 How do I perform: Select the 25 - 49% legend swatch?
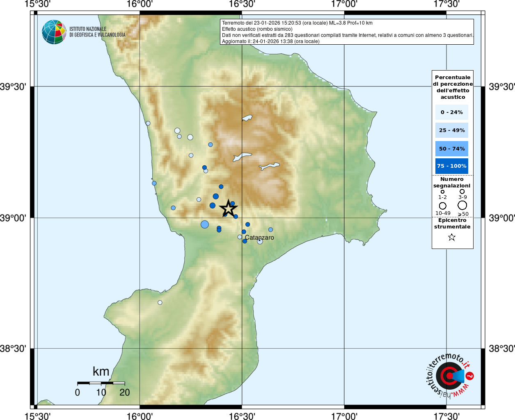451,130
